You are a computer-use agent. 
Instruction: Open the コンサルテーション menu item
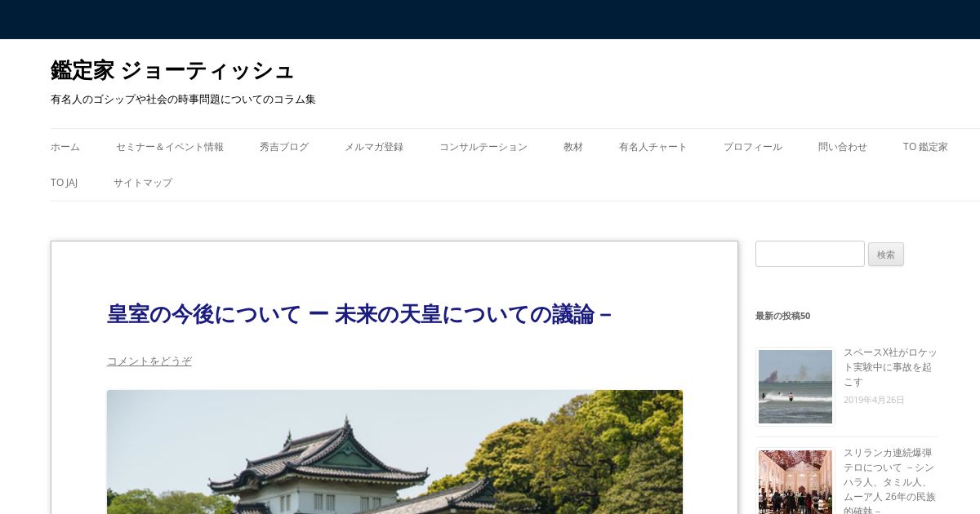tap(483, 147)
